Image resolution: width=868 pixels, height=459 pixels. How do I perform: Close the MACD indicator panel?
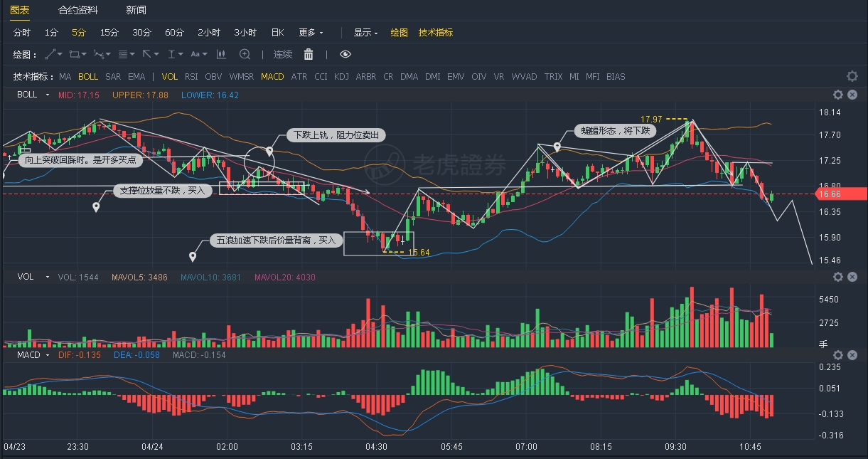pyautogui.click(x=852, y=354)
